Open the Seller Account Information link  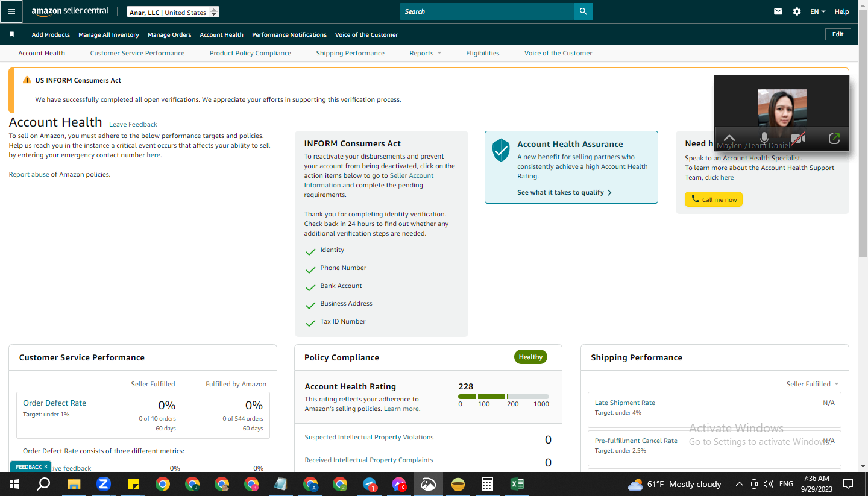click(x=369, y=180)
